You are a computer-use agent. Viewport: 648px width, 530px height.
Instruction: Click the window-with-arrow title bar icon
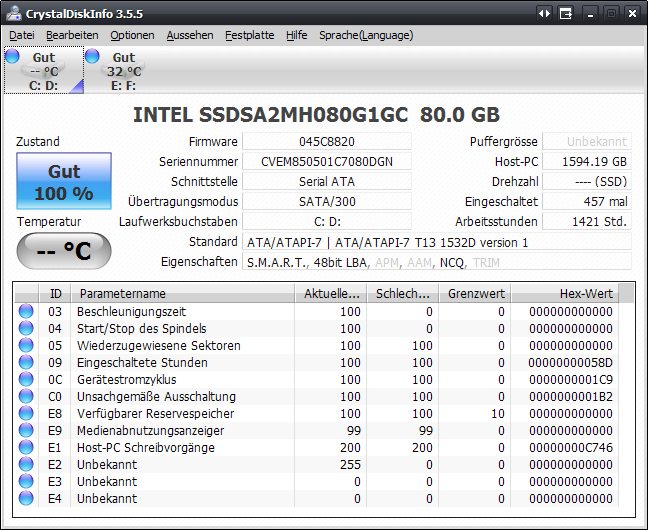(566, 14)
